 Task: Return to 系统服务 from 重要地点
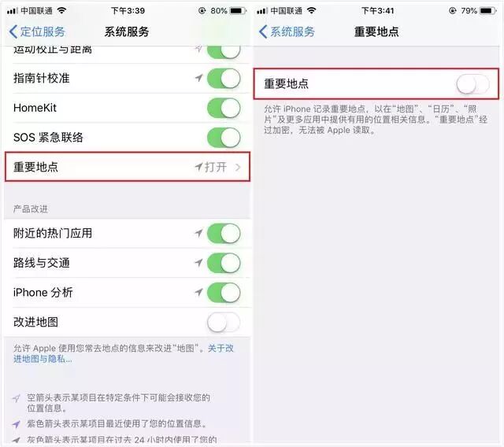287,31
